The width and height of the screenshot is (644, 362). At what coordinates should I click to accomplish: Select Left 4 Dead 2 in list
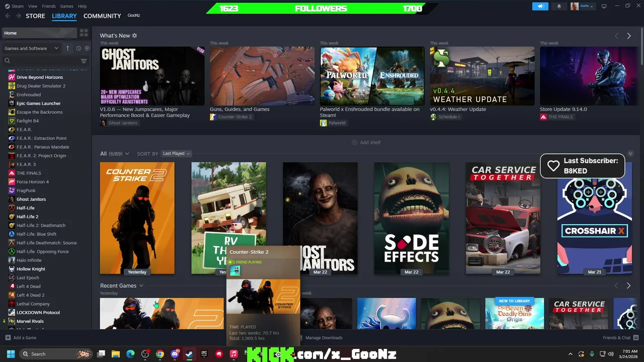(30, 295)
